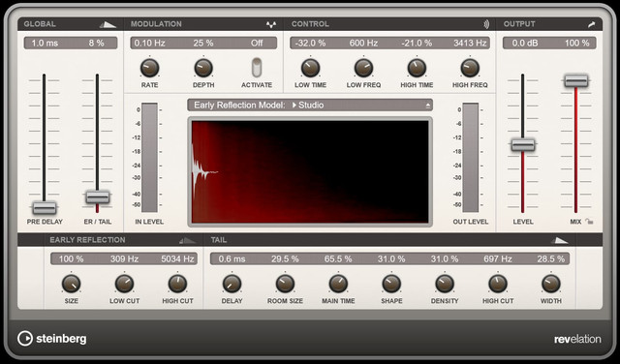Click the Pre Delay slider handle
Image resolution: width=620 pixels, height=364 pixels.
tap(45, 207)
